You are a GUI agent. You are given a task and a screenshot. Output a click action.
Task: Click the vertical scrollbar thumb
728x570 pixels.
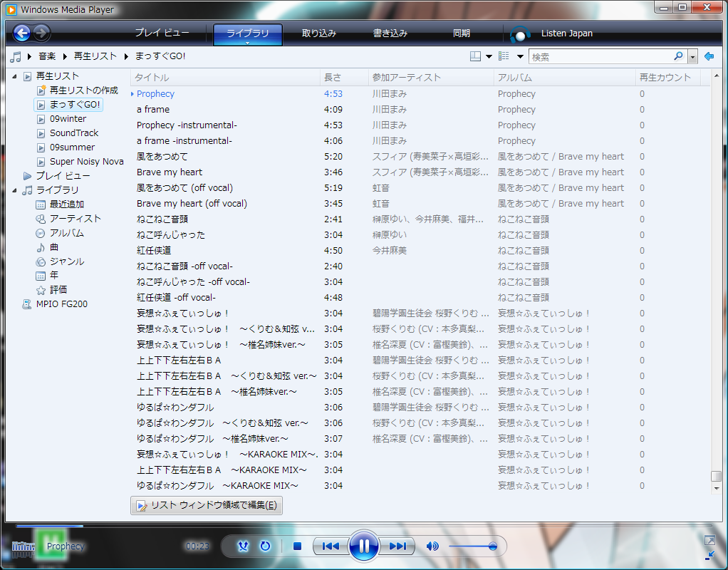[x=716, y=477]
